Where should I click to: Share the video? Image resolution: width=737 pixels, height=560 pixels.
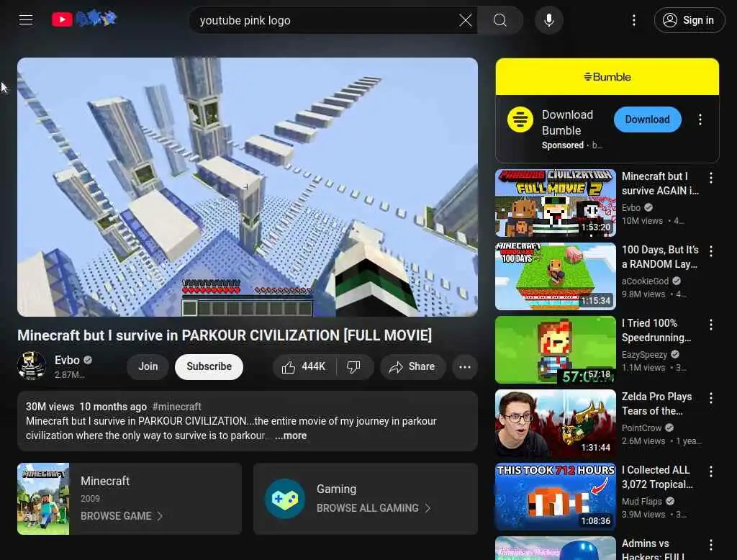click(x=412, y=367)
